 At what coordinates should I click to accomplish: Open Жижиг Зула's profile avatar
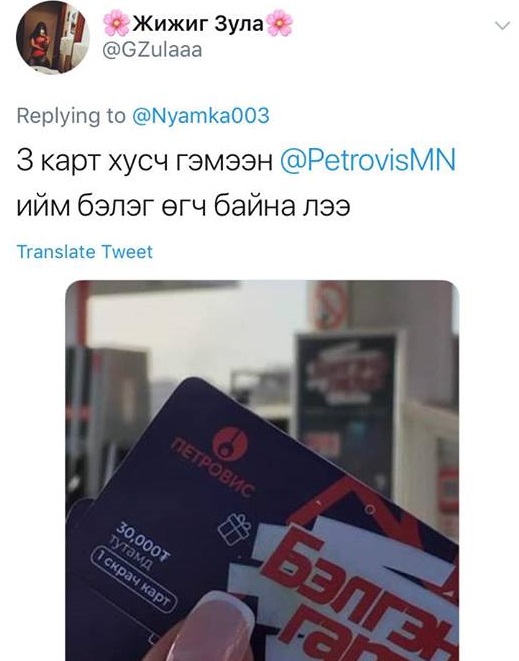point(53,37)
